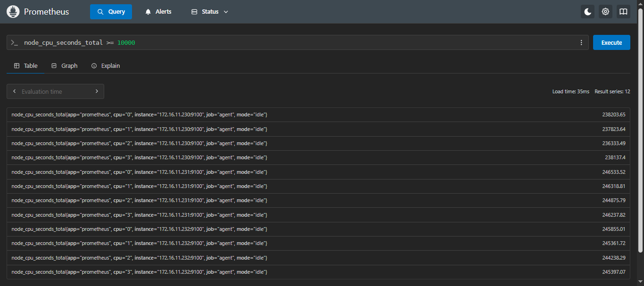Screen dimensions: 644x286
Task: Expand the Status dropdown menu
Action: (210, 12)
